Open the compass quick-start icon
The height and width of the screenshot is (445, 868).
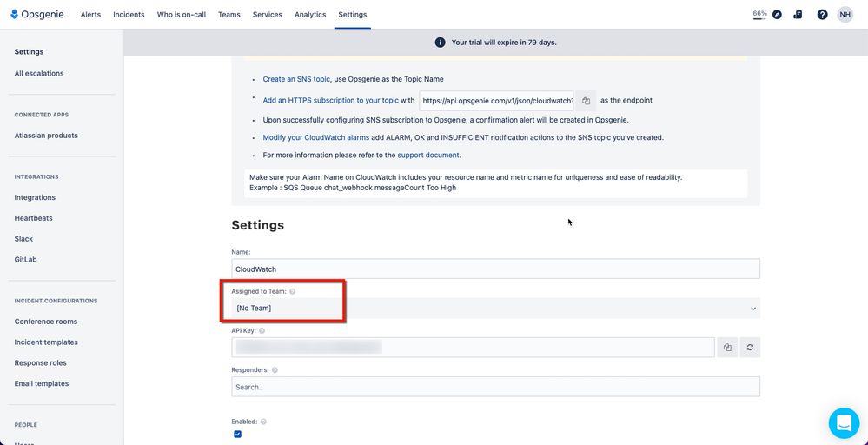778,15
